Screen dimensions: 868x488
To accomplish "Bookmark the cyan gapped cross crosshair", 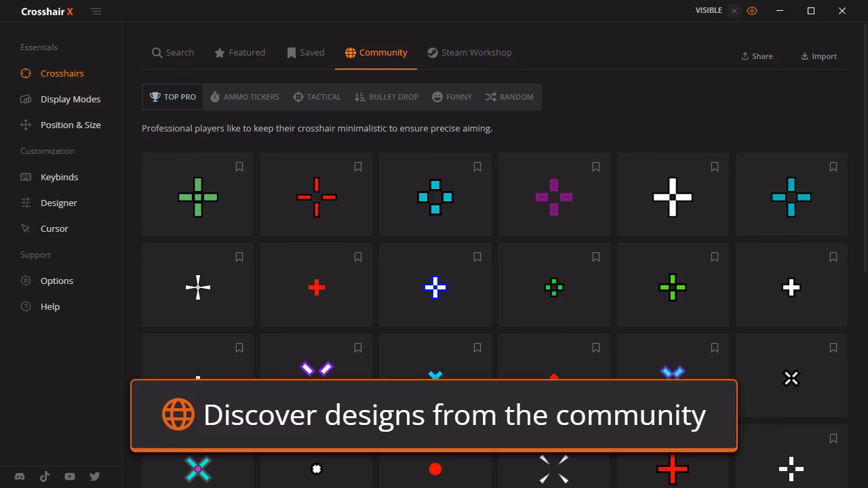I will coord(833,167).
